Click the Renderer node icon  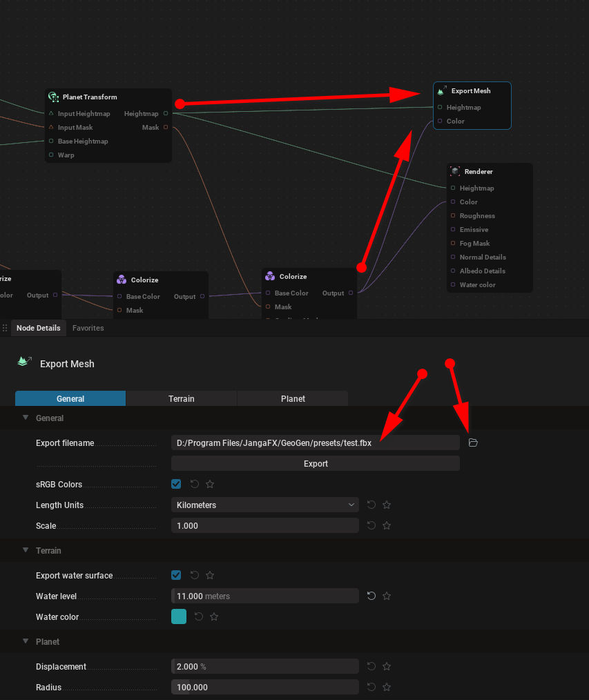coord(455,171)
